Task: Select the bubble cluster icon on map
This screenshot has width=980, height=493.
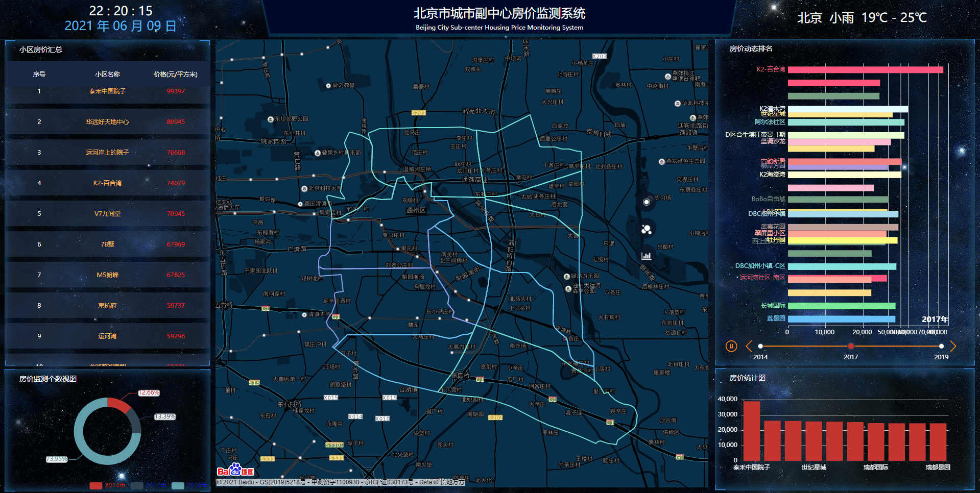Action: click(x=647, y=229)
